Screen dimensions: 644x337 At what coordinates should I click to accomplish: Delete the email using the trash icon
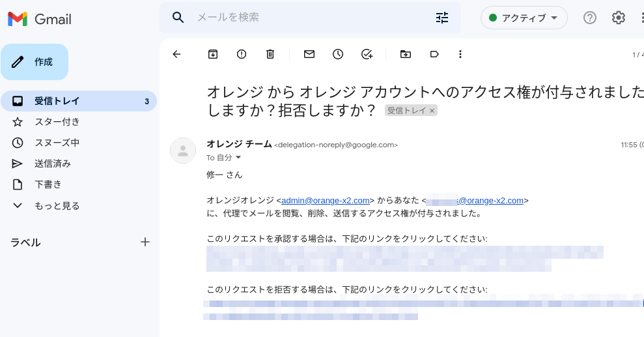[x=270, y=54]
